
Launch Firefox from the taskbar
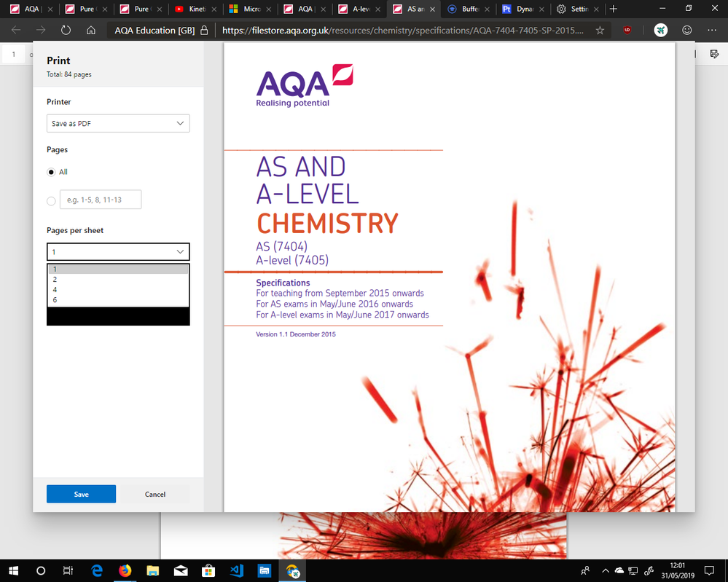coord(125,570)
